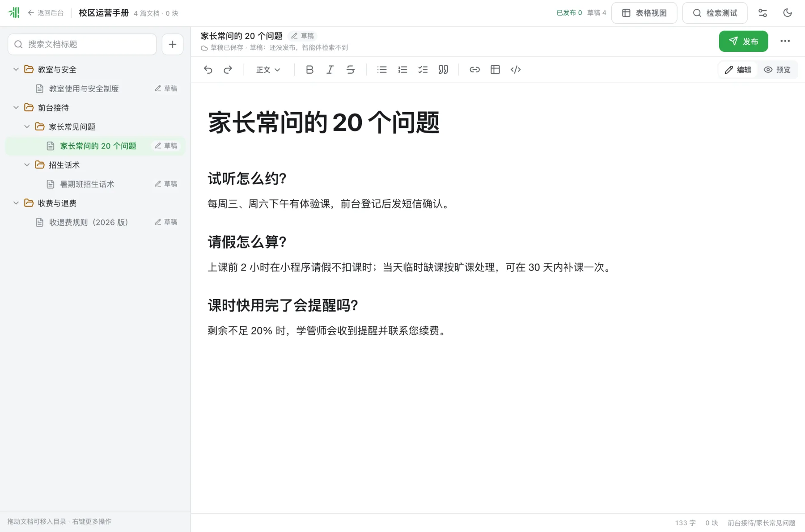Apply strikethrough formatting
Screen dimensions: 805x532
click(x=351, y=70)
